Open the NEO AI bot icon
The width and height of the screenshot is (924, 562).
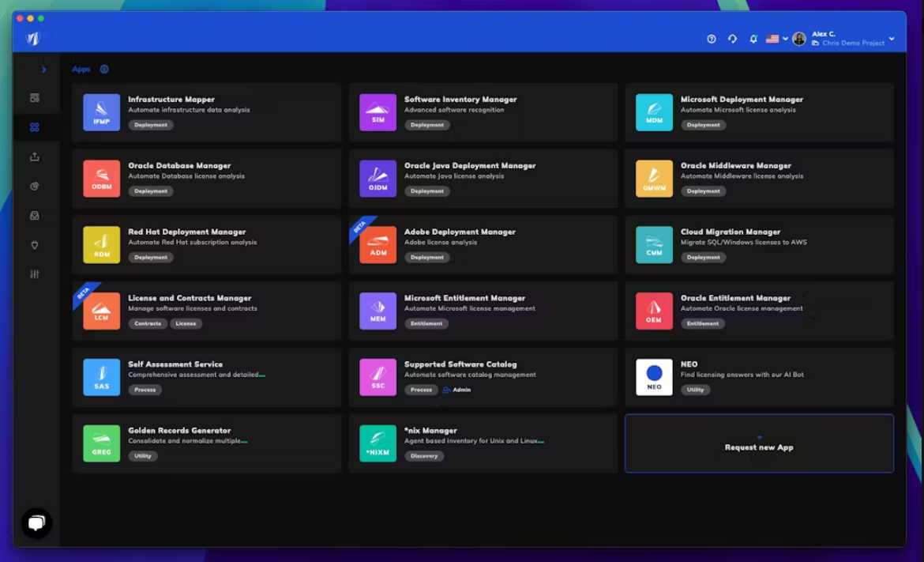coord(654,377)
